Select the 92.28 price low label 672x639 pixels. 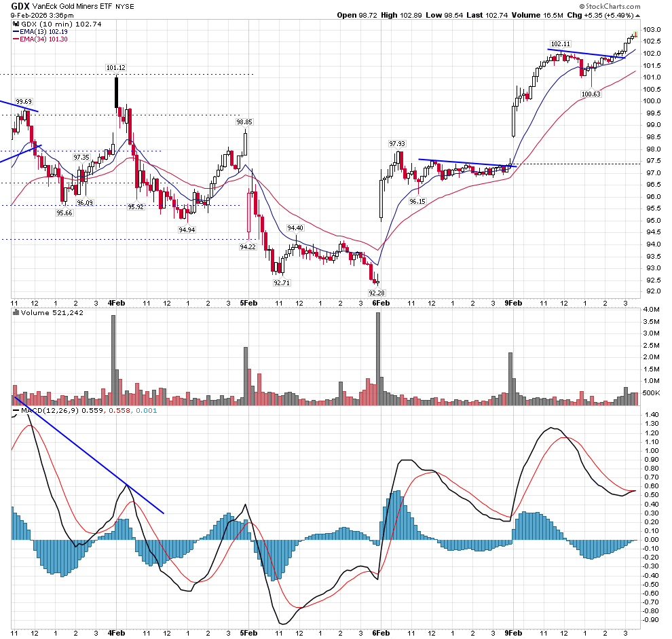click(x=375, y=293)
